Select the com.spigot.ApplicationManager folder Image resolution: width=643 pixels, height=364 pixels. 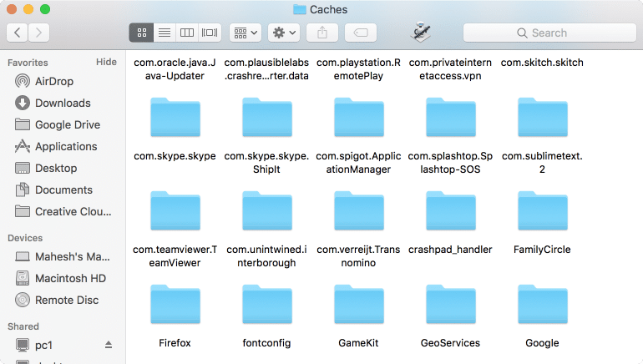click(x=359, y=118)
